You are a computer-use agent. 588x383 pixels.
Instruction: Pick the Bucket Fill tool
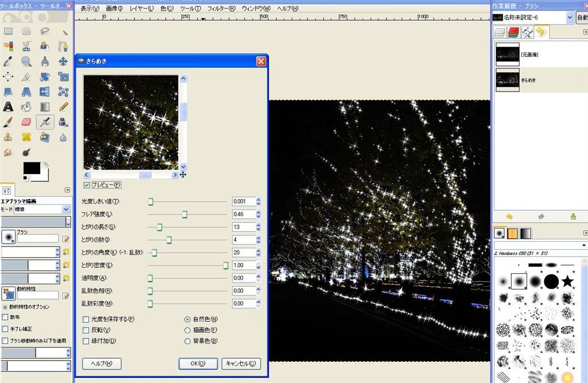(26, 107)
